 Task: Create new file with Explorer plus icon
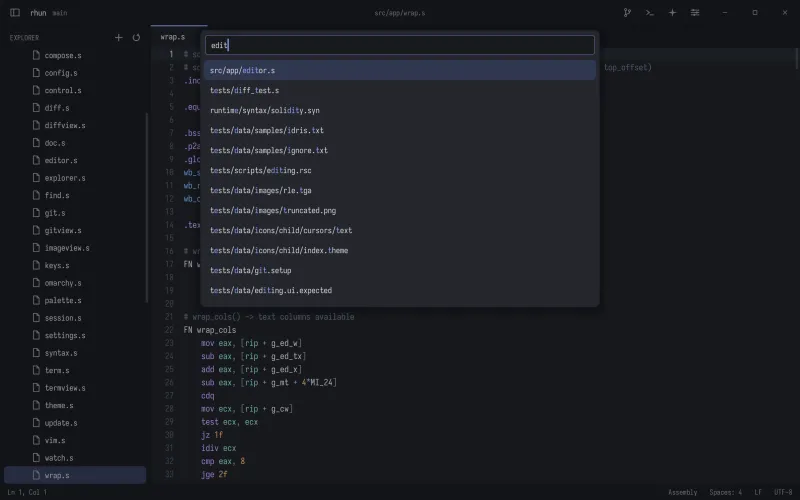[x=118, y=37]
